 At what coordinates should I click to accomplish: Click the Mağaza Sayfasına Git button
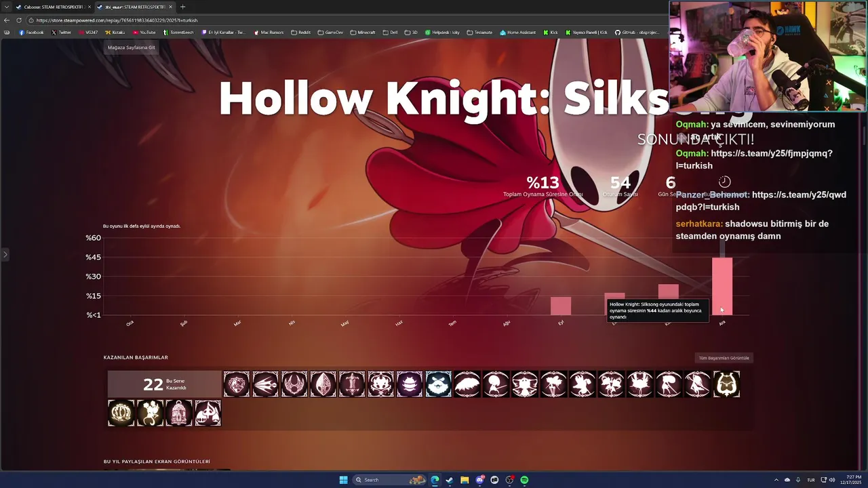tap(132, 47)
